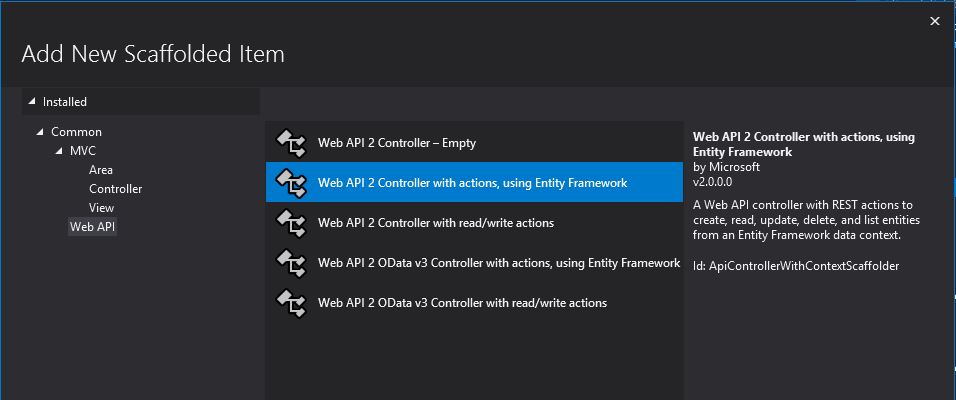Screen dimensions: 956x400
Task: Select highlighted Entity Framework controller item
Action: pyautogui.click(x=474, y=182)
